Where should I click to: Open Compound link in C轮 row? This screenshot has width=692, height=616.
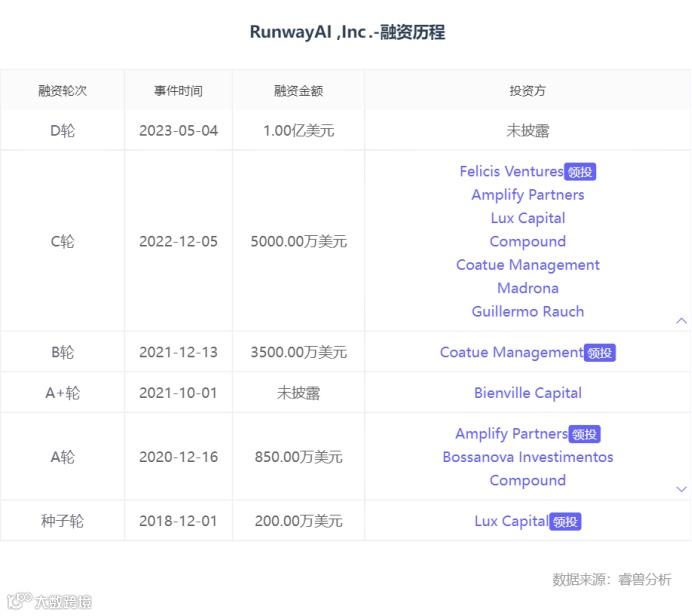click(x=527, y=241)
